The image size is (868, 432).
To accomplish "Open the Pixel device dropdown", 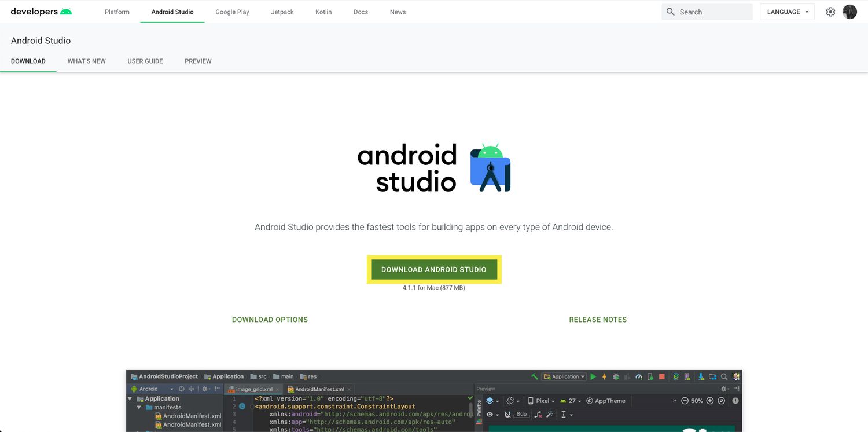I will click(541, 401).
